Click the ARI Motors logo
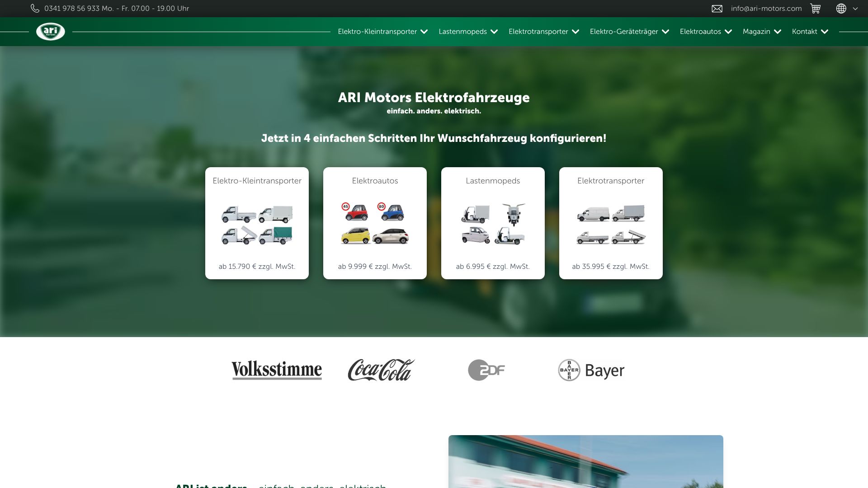 (50, 32)
